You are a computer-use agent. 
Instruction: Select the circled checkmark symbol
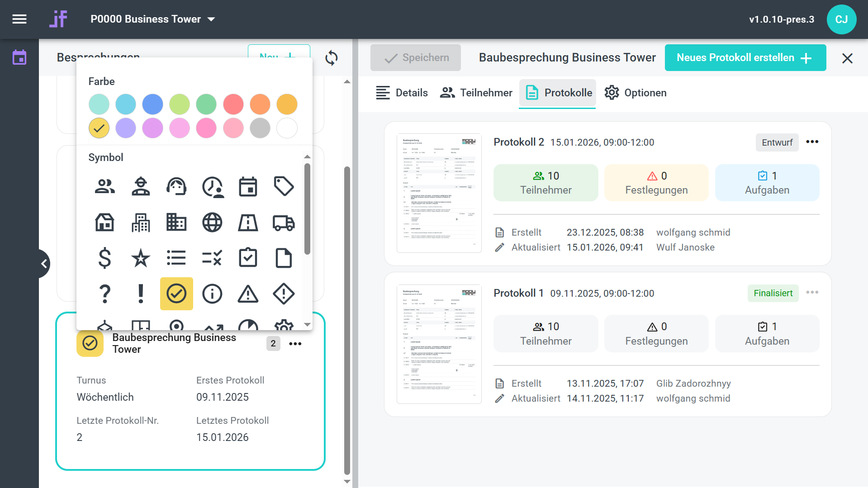[x=176, y=294]
